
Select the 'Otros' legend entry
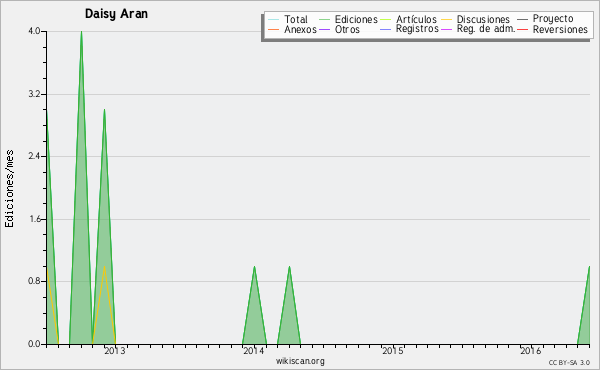[x=339, y=29]
